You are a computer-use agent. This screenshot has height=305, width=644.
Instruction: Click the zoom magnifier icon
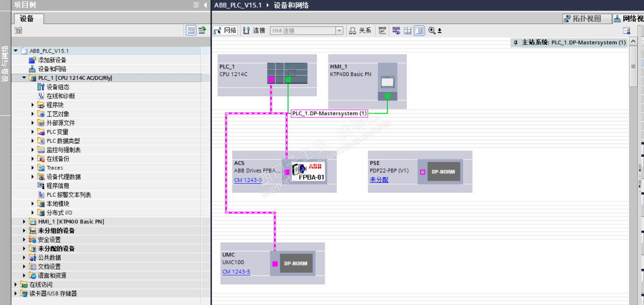point(432,31)
